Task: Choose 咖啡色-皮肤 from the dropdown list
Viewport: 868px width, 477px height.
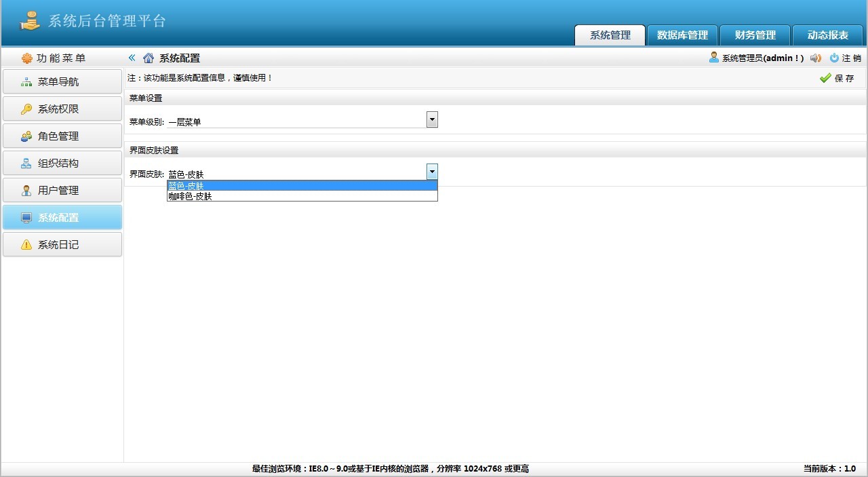Action: point(302,196)
